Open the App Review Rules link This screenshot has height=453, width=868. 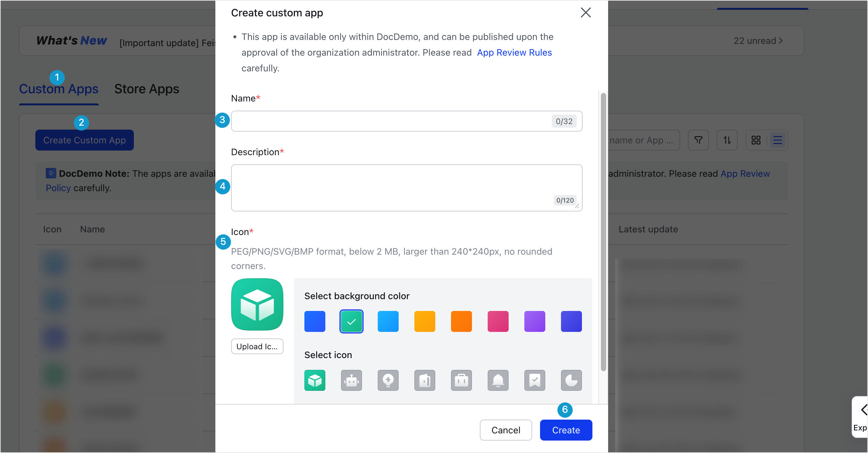point(514,53)
